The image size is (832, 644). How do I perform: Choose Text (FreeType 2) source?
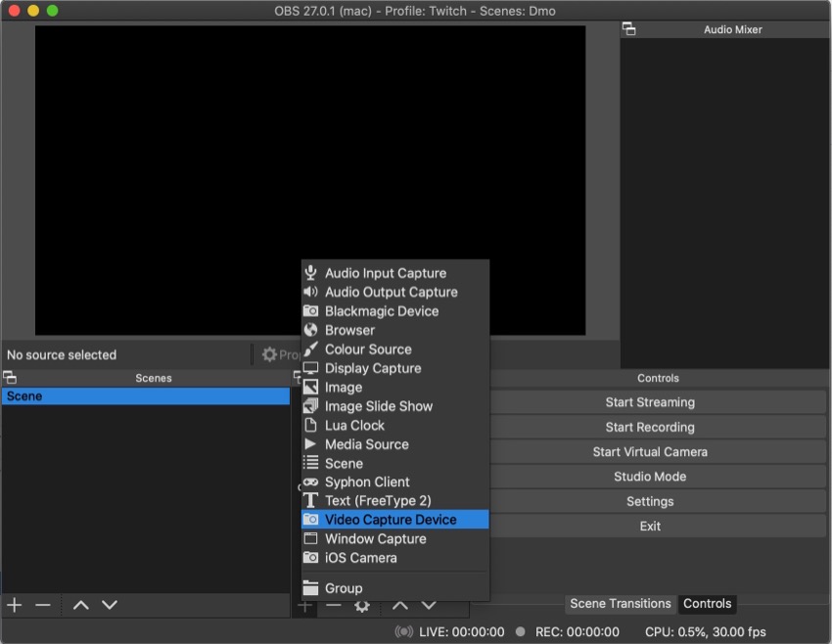coord(394,501)
